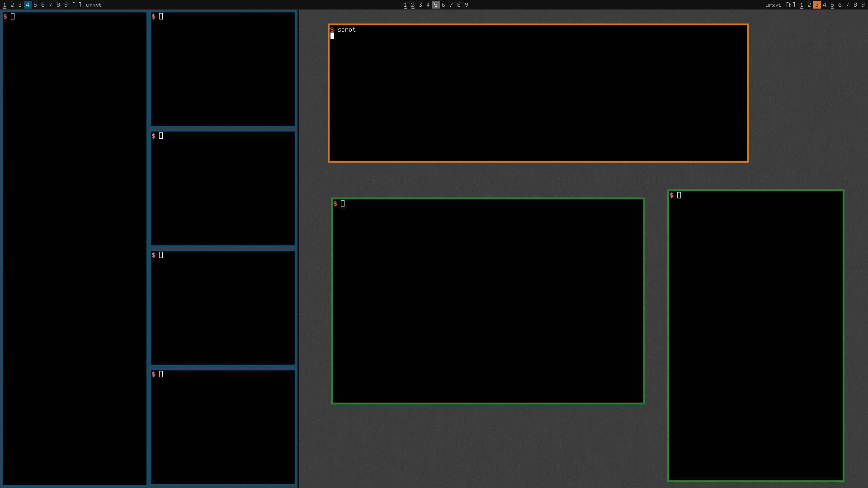The height and width of the screenshot is (488, 868).
Task: Focus the large left master terminal pane
Action: tap(75, 249)
